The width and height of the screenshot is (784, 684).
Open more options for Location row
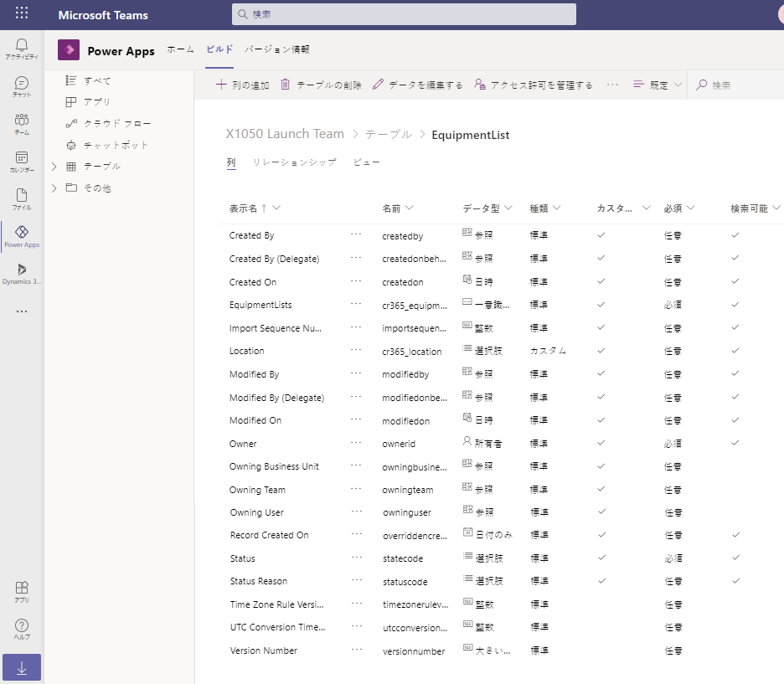(x=356, y=350)
